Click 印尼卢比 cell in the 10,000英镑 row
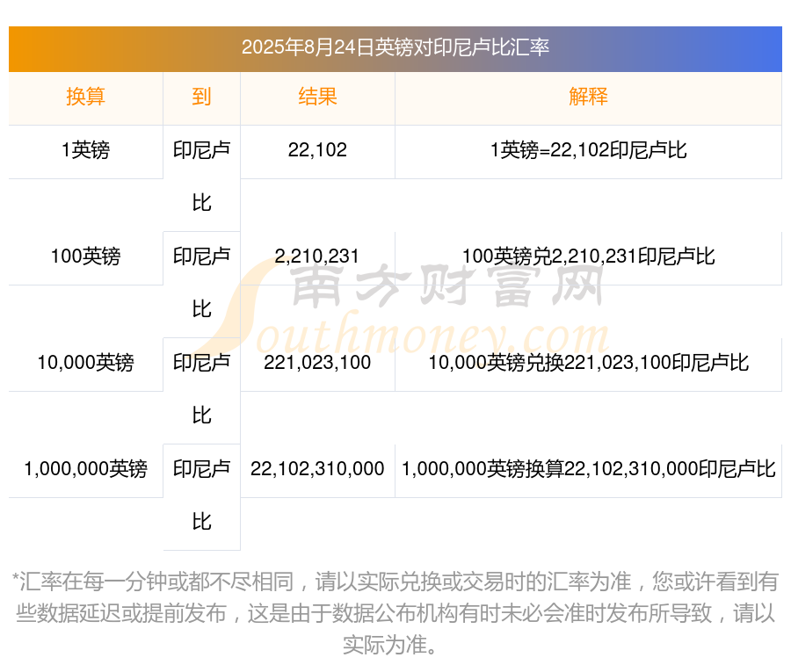Screen dimensions: 791x672 pyautogui.click(x=201, y=389)
